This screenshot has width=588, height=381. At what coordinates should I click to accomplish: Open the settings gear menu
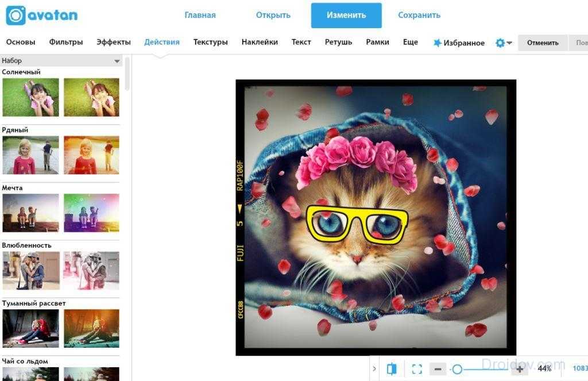pos(500,43)
